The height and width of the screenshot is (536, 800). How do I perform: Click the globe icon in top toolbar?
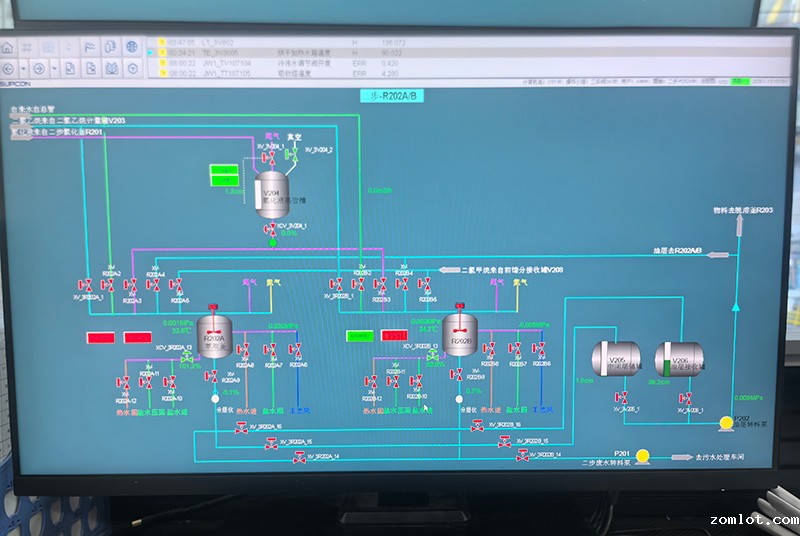(131, 46)
